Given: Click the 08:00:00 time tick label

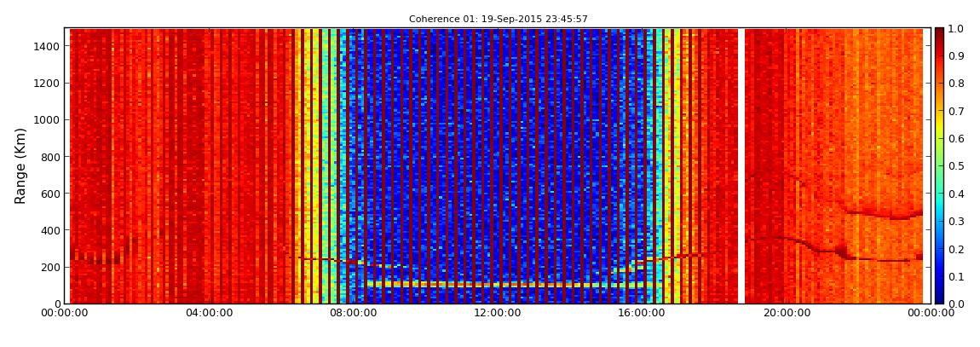Looking at the screenshot, I should click(x=351, y=313).
